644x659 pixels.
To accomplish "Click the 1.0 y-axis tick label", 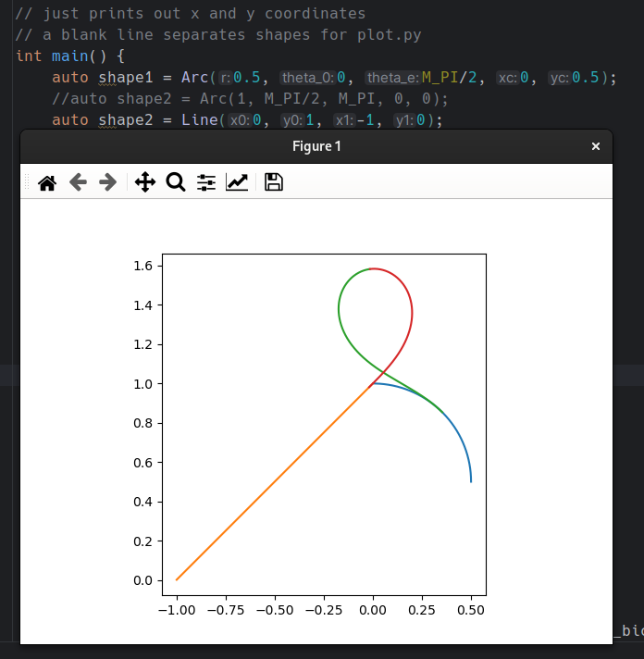I will 142,384.
